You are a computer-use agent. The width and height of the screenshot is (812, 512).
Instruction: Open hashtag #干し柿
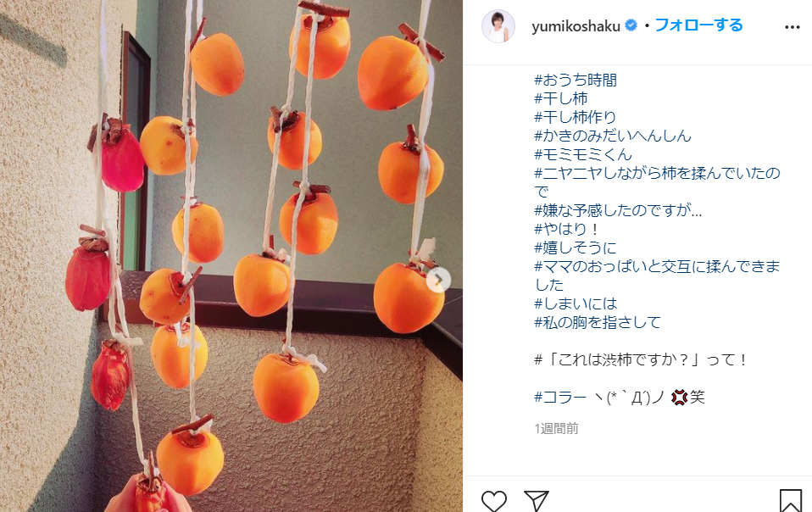click(x=561, y=98)
